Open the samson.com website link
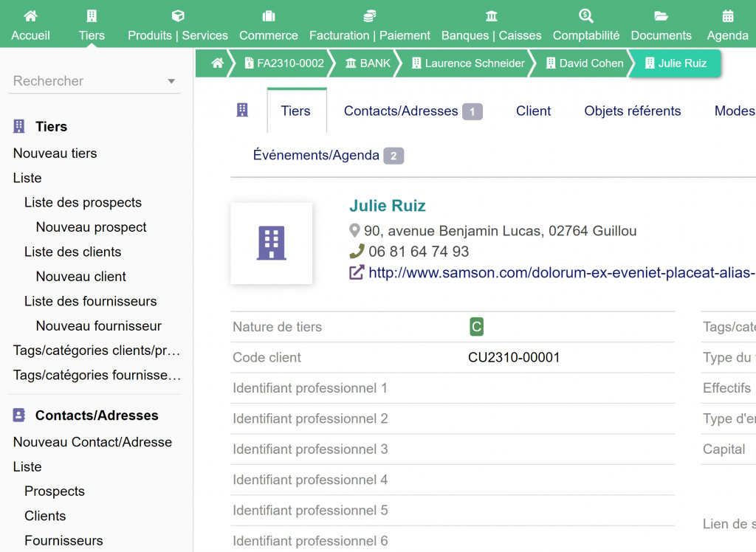The width and height of the screenshot is (756, 552). tap(561, 273)
